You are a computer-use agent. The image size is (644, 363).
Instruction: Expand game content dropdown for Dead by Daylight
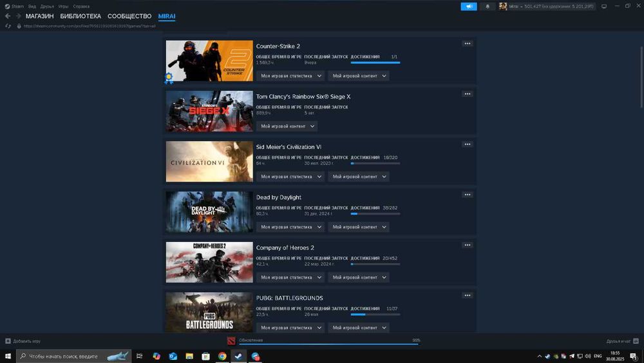(x=359, y=227)
